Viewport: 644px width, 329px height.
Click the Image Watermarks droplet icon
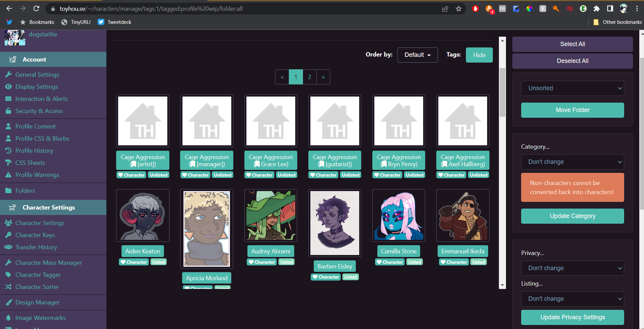9,318
